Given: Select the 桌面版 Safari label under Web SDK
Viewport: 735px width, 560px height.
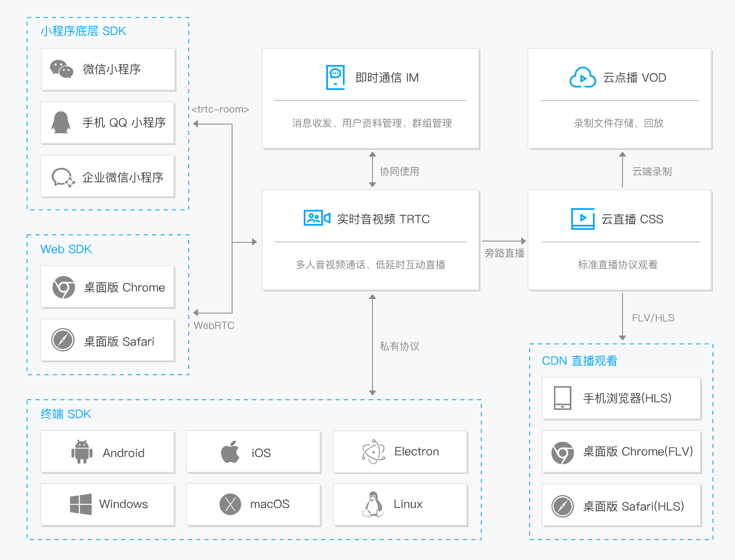Looking at the screenshot, I should (x=119, y=341).
